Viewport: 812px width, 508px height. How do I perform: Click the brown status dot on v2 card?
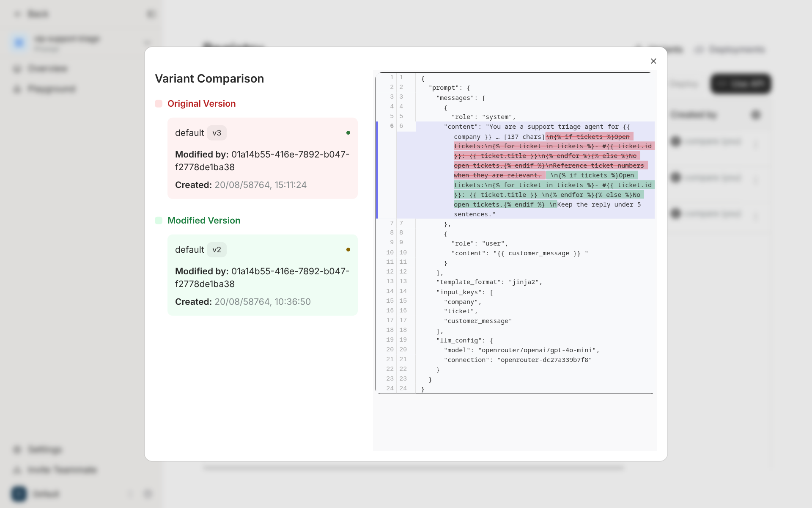point(348,250)
